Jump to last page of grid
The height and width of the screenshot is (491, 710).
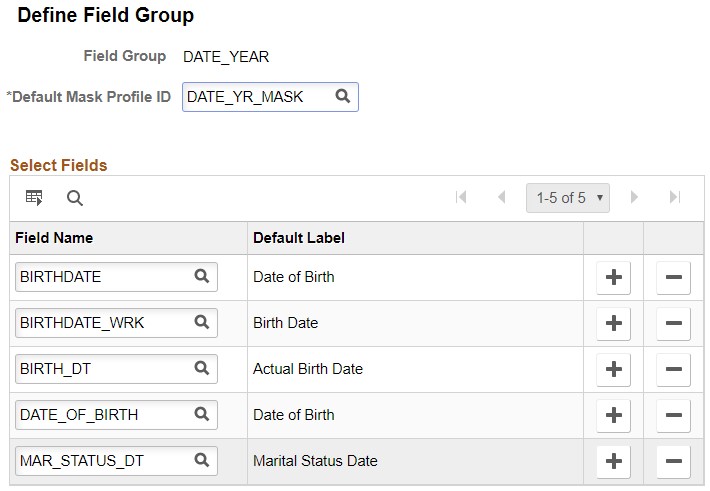coord(674,198)
